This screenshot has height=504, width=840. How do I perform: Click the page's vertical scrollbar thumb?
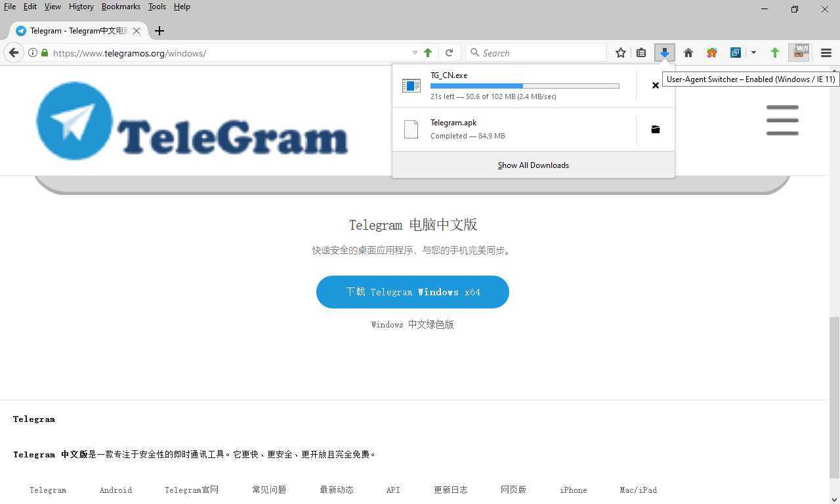(x=835, y=397)
